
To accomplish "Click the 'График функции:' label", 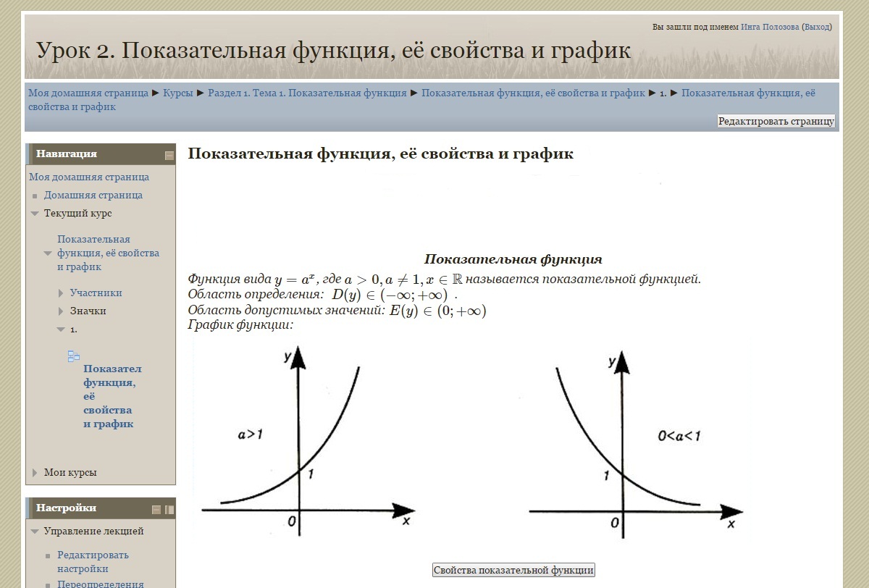I will [240, 324].
